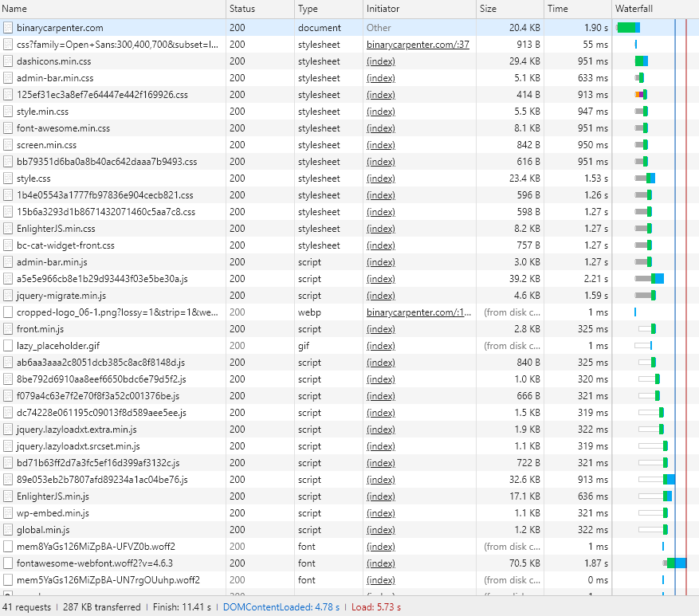Select the dc74228e061195c09013f8d589aee5ee.js request
Screen dimensions: 699x616
click(102, 413)
